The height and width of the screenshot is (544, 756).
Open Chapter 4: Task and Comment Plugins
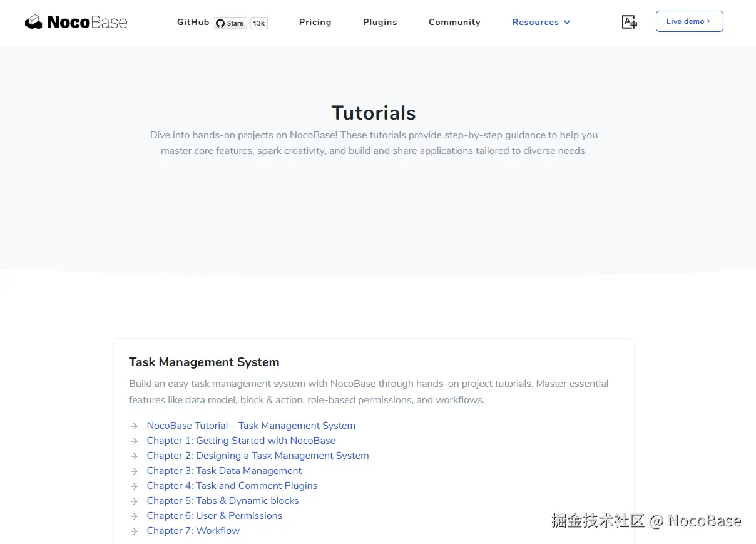click(232, 486)
